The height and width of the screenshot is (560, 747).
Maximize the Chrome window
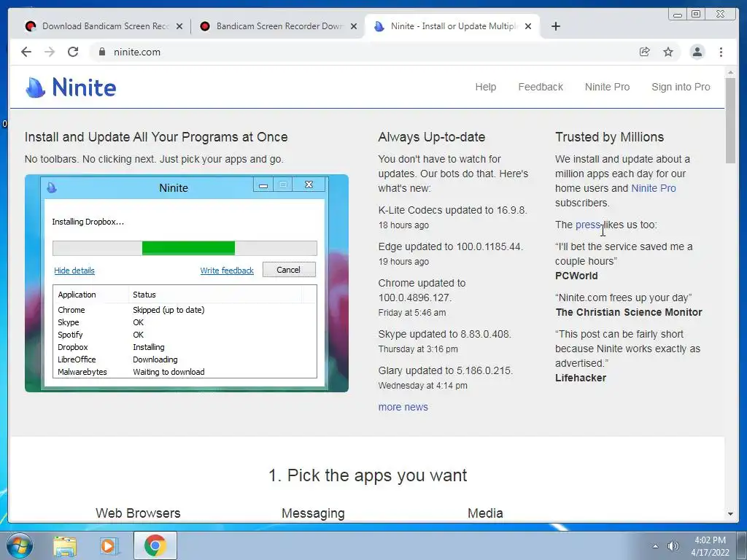tap(696, 14)
